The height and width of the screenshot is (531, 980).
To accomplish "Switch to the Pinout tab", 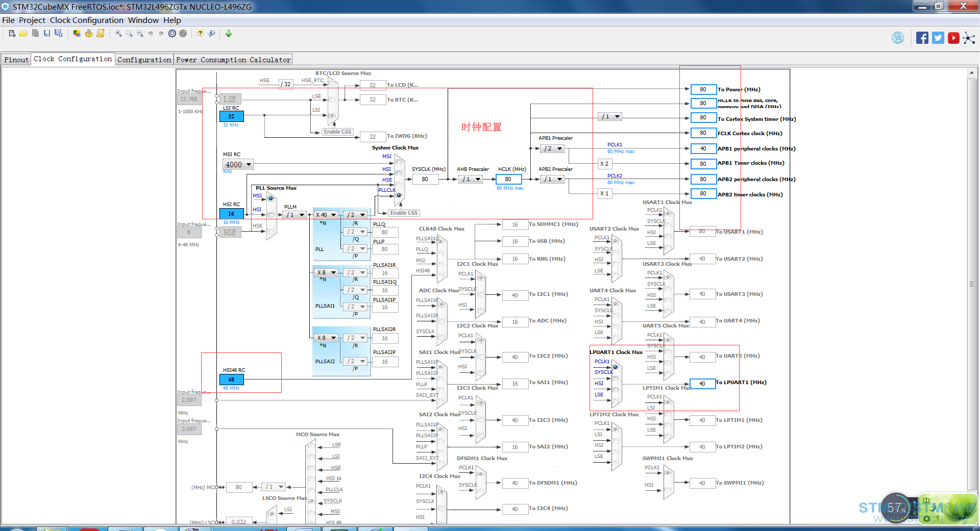I will click(x=16, y=60).
